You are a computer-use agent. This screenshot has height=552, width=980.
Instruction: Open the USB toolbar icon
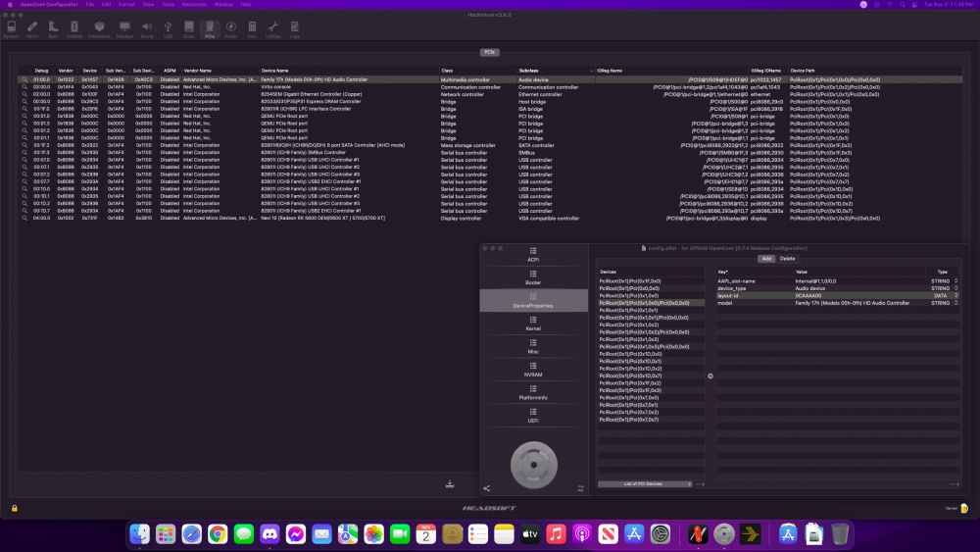point(168,29)
